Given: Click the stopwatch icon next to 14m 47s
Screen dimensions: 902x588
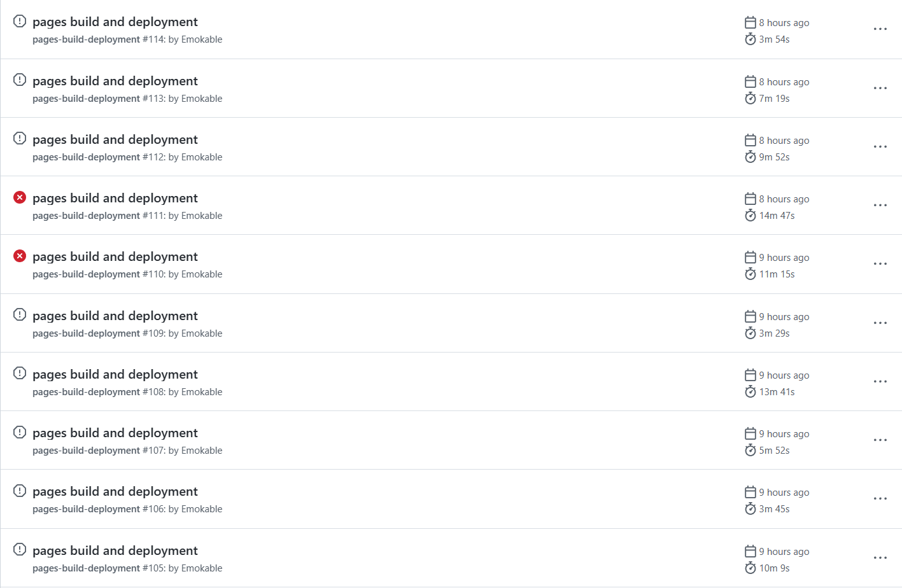Looking at the screenshot, I should (x=750, y=216).
